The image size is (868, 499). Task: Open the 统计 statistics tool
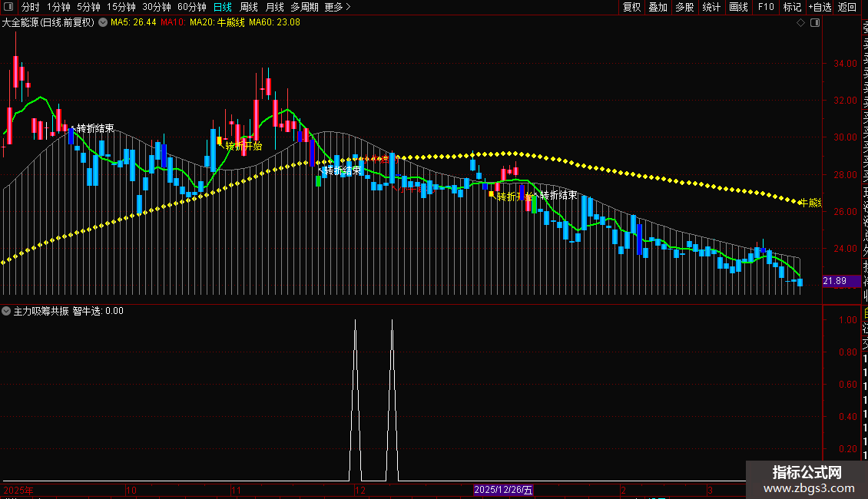point(711,7)
